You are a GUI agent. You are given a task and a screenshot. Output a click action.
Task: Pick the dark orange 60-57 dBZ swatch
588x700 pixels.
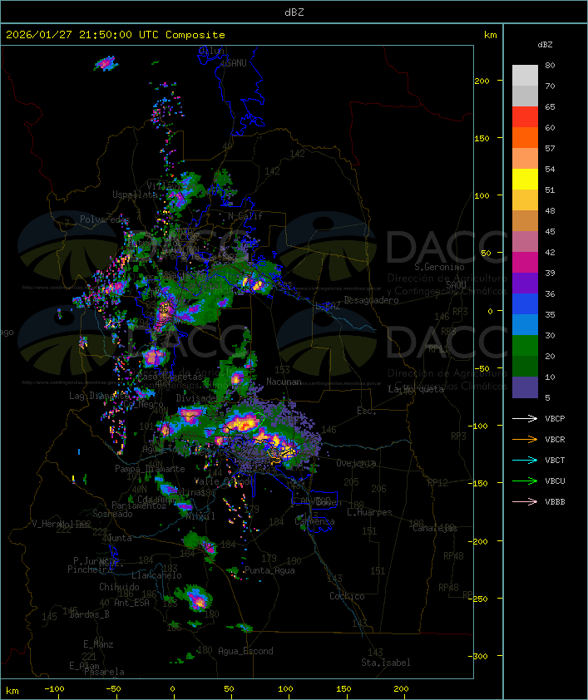(x=525, y=137)
